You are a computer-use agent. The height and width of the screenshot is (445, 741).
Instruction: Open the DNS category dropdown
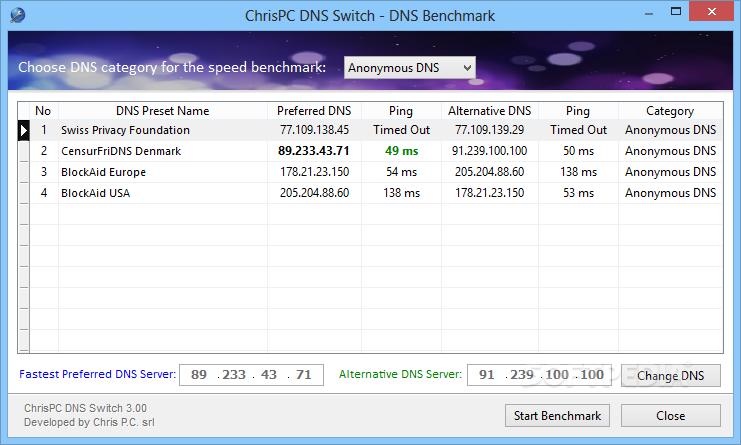[410, 68]
